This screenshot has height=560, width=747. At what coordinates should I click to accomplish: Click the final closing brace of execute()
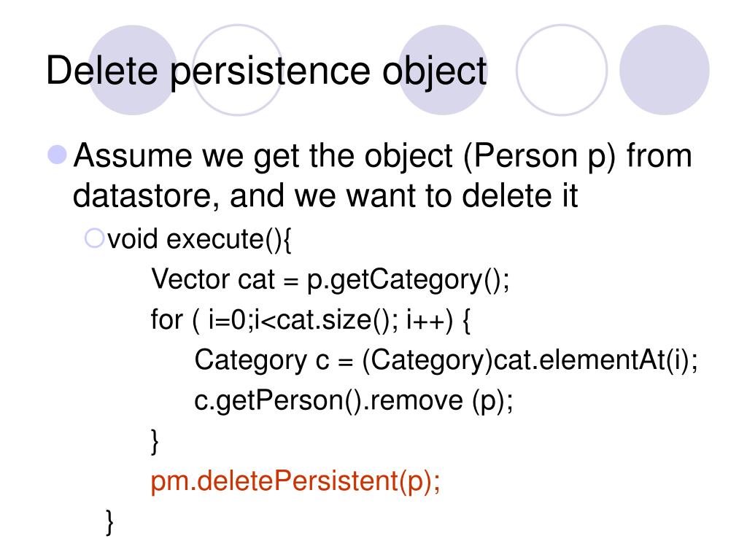tap(109, 522)
